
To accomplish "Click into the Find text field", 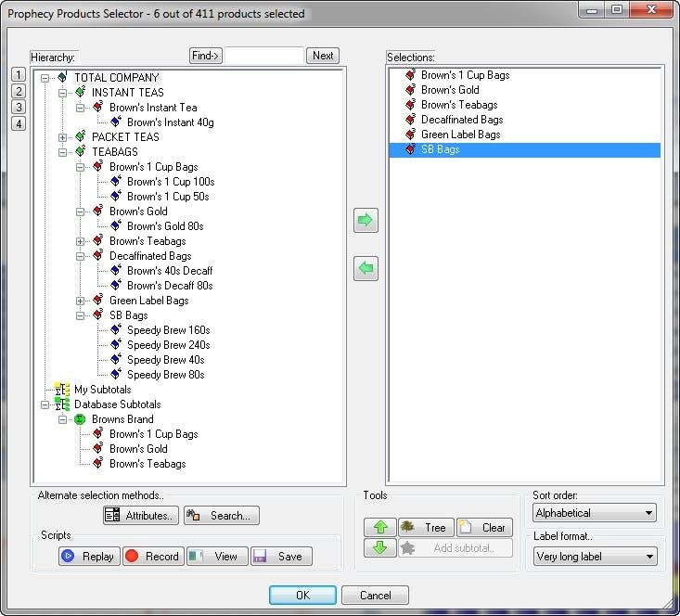I will click(264, 56).
